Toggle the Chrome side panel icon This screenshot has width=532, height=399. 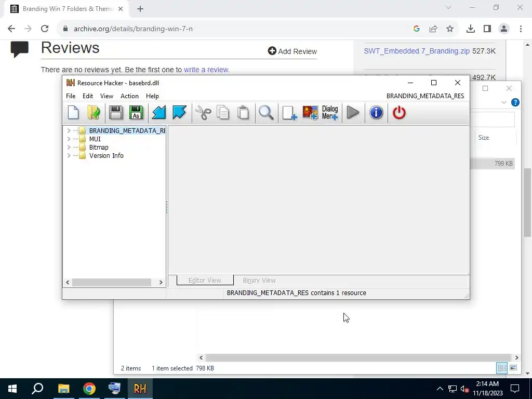(487, 29)
